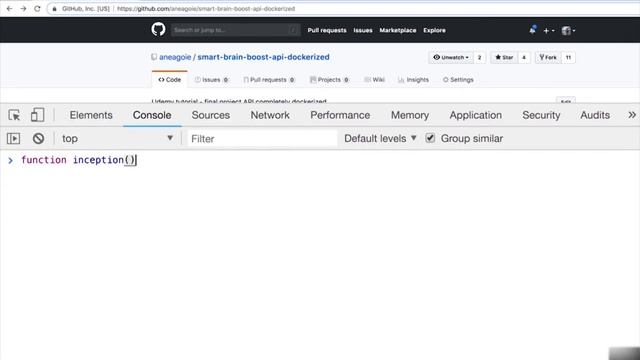Click the GitHub search box
The width and height of the screenshot is (640, 360).
[236, 30]
